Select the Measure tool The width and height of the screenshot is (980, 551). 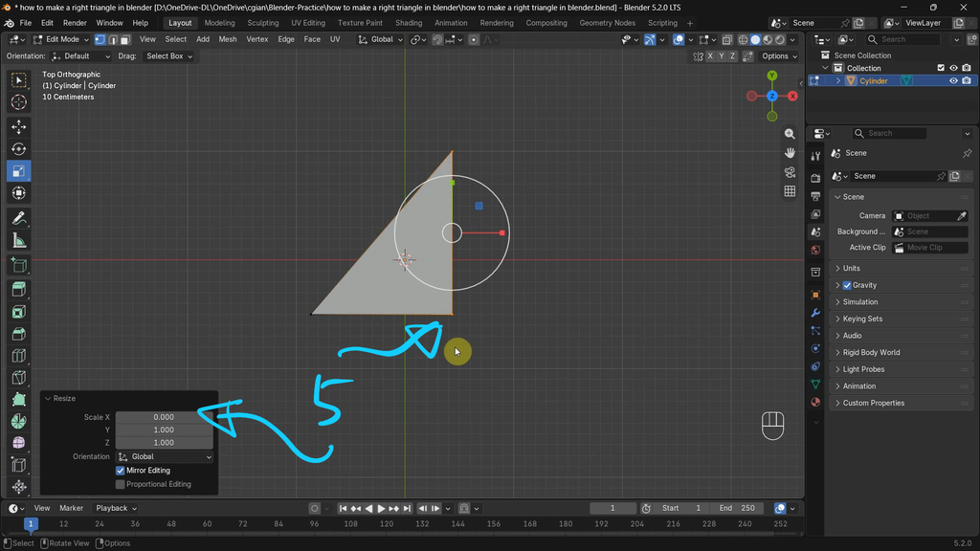[19, 240]
